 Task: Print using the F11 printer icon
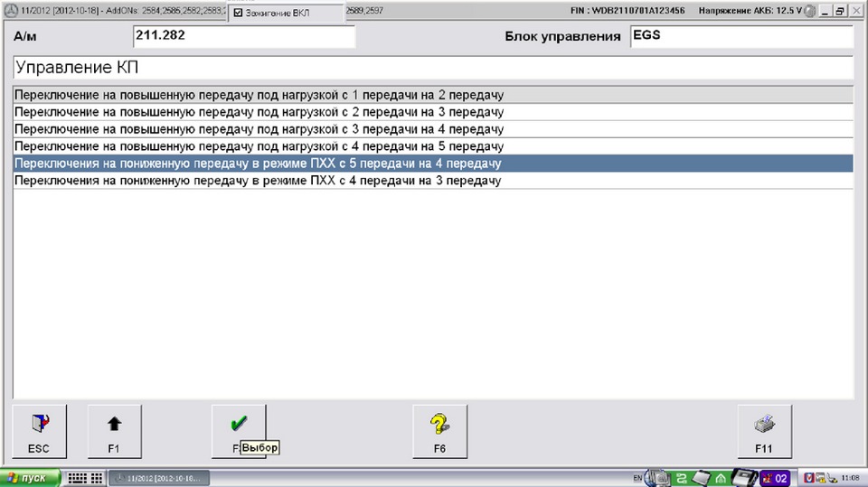(x=765, y=431)
